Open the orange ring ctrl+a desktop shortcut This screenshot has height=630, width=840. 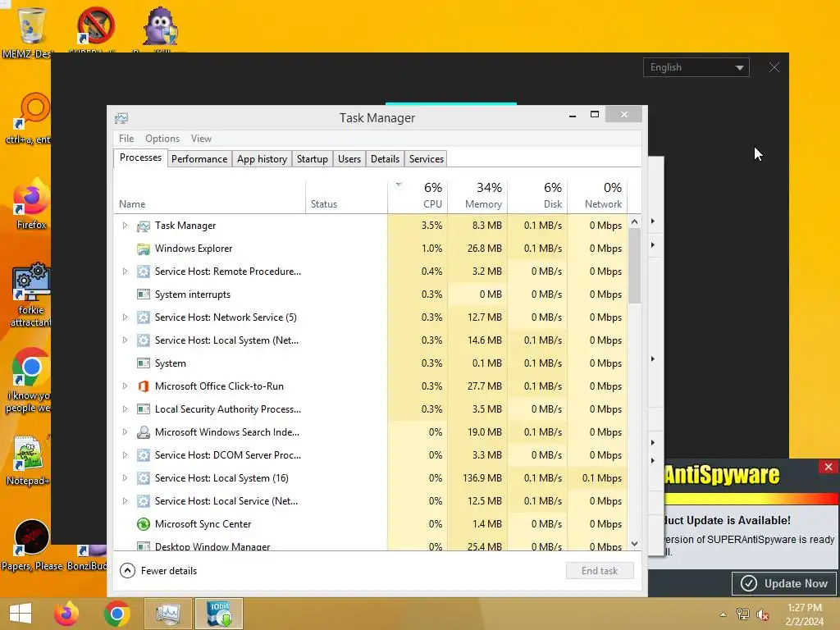pos(31,119)
